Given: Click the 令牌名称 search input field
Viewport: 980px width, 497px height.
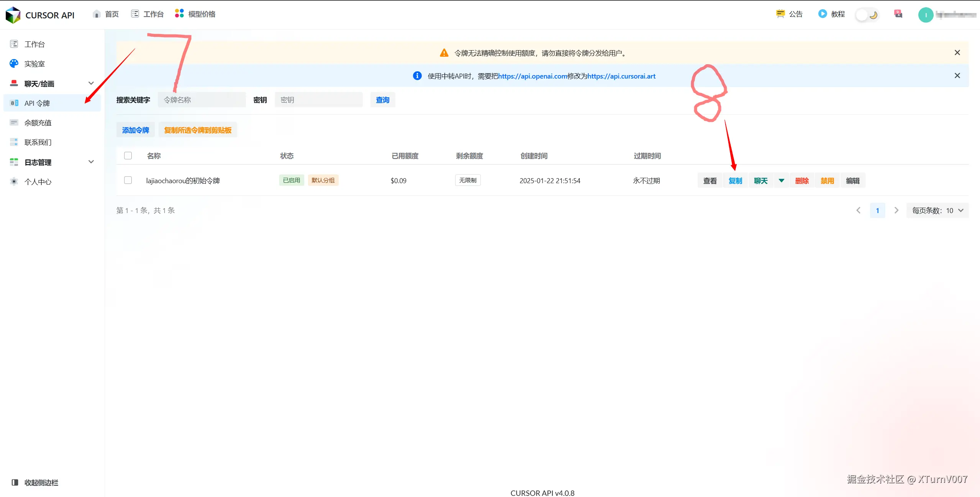Looking at the screenshot, I should (x=202, y=100).
